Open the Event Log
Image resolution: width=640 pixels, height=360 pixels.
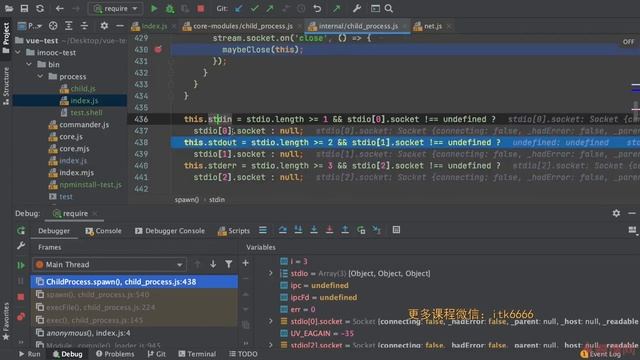pos(601,354)
